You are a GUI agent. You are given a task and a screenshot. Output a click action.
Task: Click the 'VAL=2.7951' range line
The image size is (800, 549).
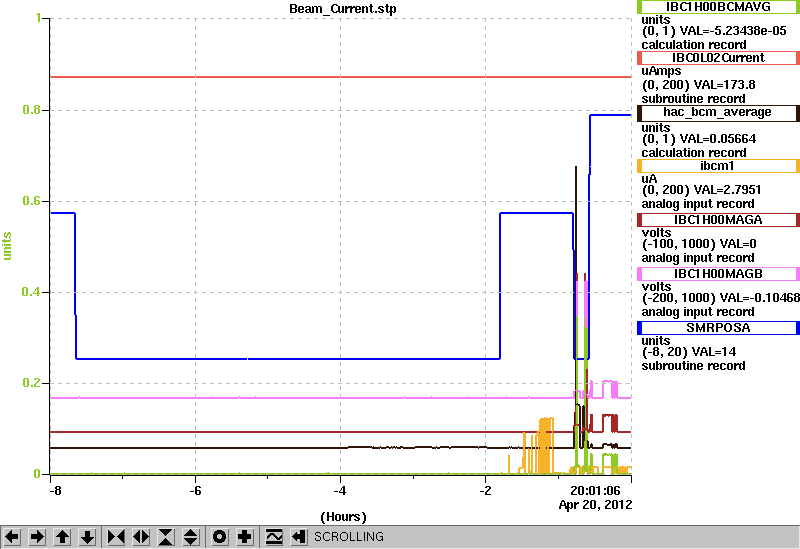point(702,190)
